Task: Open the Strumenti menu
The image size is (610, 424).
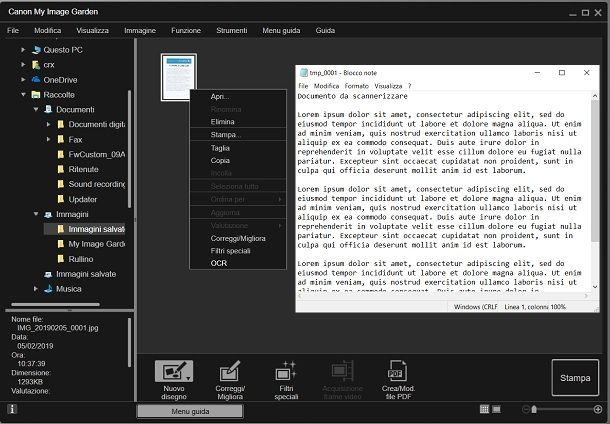Action: point(231,30)
